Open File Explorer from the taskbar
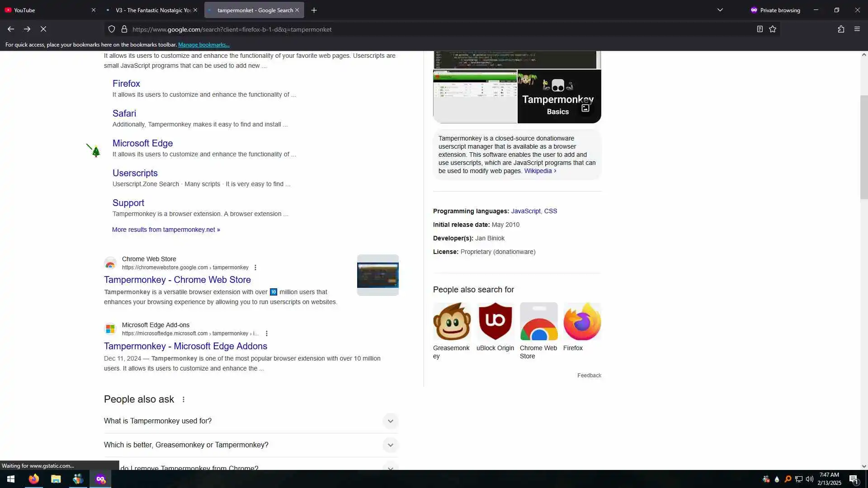The width and height of the screenshot is (868, 488). (x=56, y=479)
